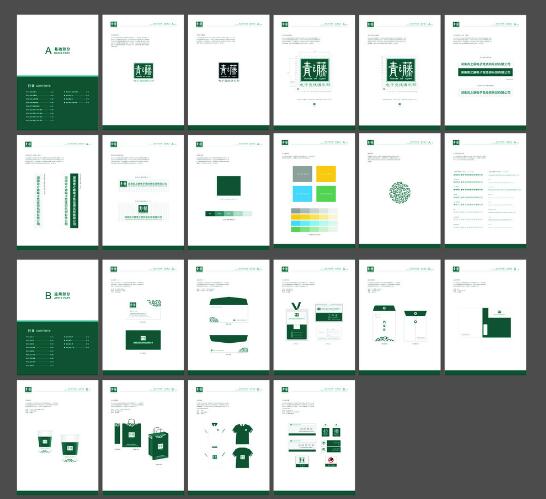This screenshot has width=546, height=499.
Task: Select the section A cover page
Action: pyautogui.click(x=57, y=72)
